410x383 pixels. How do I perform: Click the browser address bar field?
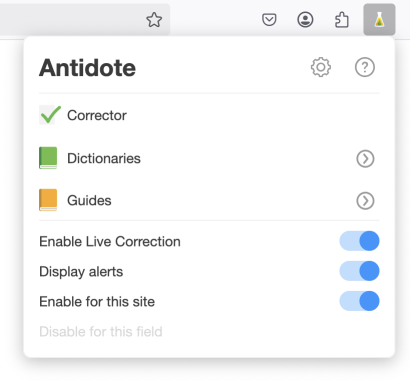(85, 19)
